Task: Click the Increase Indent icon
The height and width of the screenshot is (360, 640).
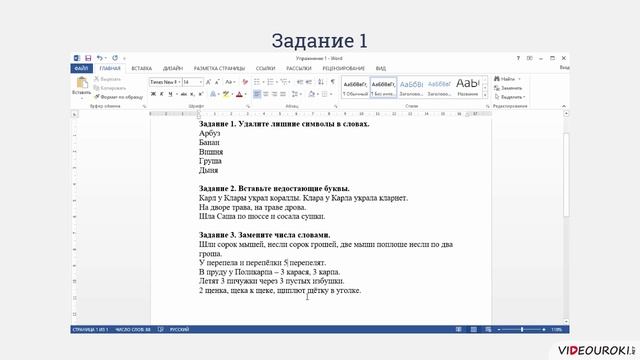Action: coord(309,82)
